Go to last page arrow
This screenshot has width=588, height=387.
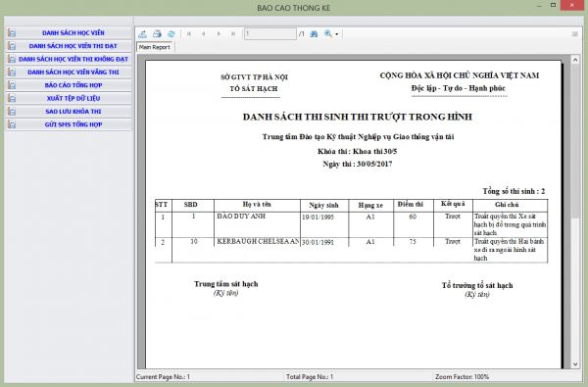(233, 34)
